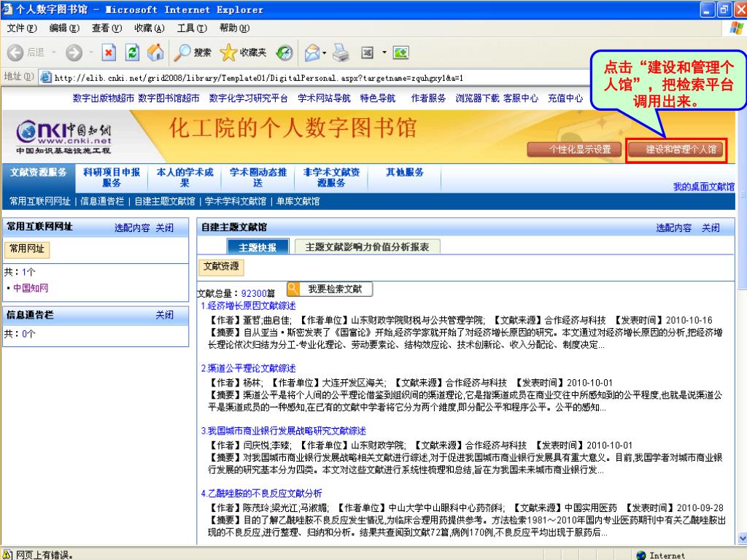Click 自建主题文献馆 in blue sub-navigation bar

coord(165,201)
